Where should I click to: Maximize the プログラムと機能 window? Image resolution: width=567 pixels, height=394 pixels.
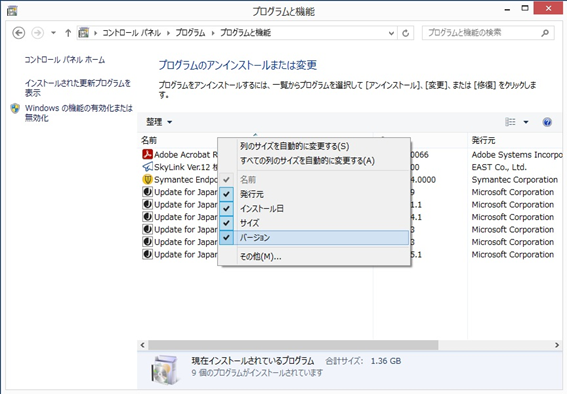(525, 8)
